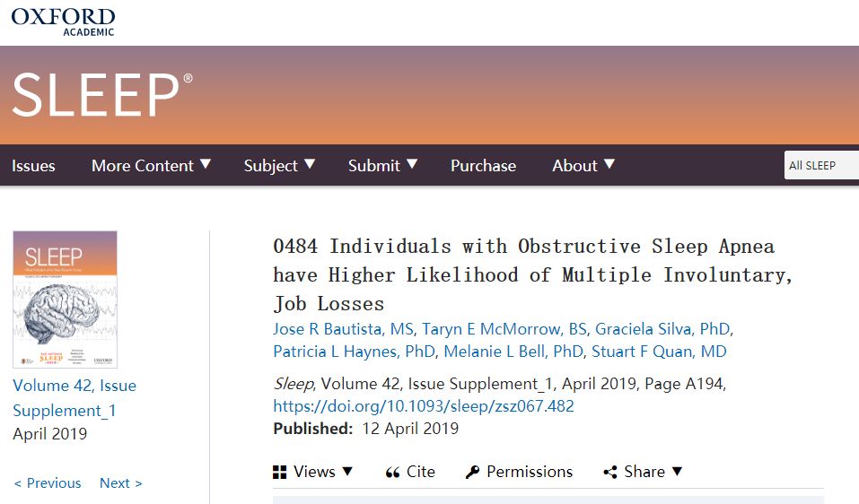Screen dimensions: 859x504
Task: Open the Issues menu item
Action: pyautogui.click(x=33, y=165)
